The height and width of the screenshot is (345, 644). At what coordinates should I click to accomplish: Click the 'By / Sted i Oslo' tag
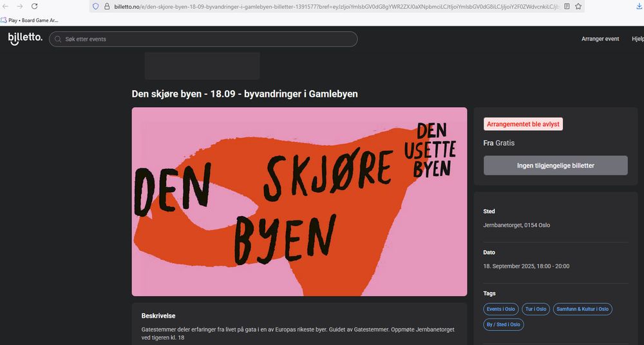(x=504, y=324)
